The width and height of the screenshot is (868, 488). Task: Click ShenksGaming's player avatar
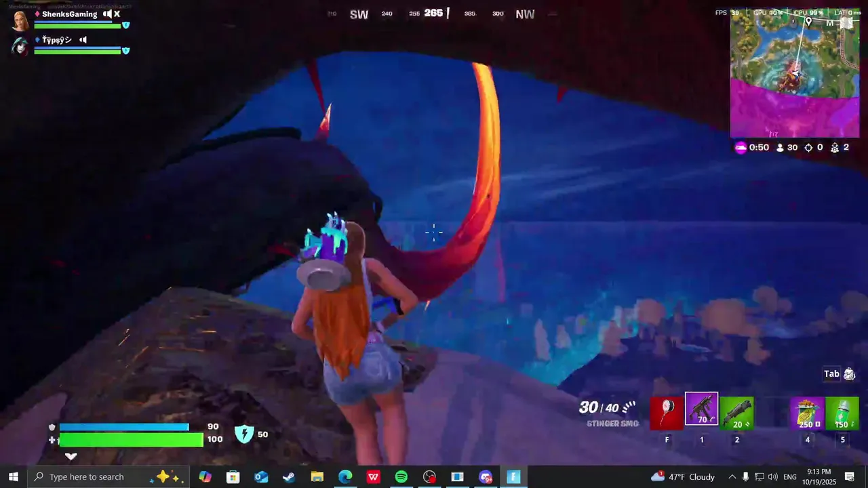[21, 21]
